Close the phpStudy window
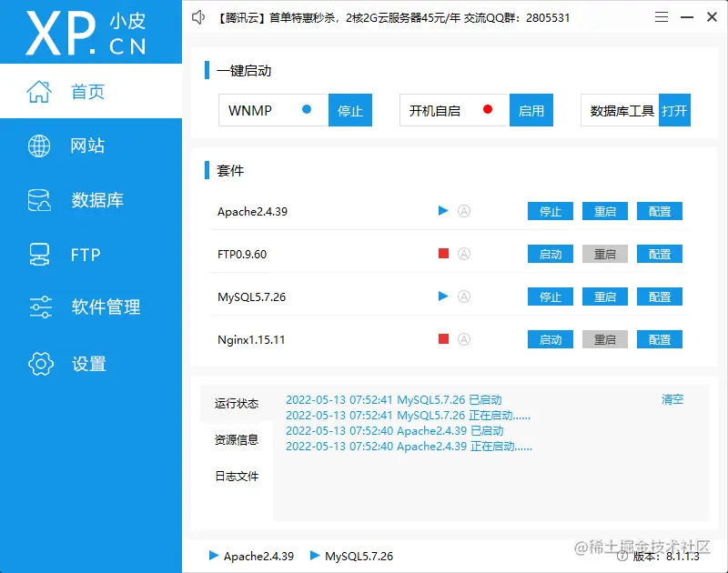 point(712,17)
